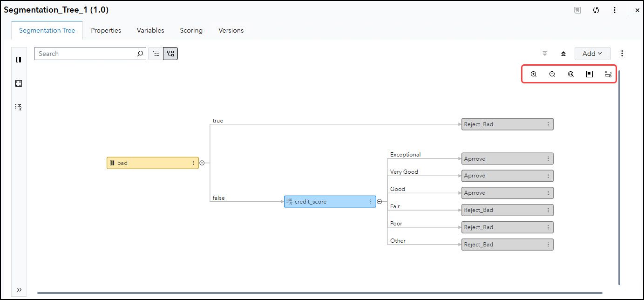Select the Zoom Out tool
Screen dimensions: 644x300
coord(552,74)
